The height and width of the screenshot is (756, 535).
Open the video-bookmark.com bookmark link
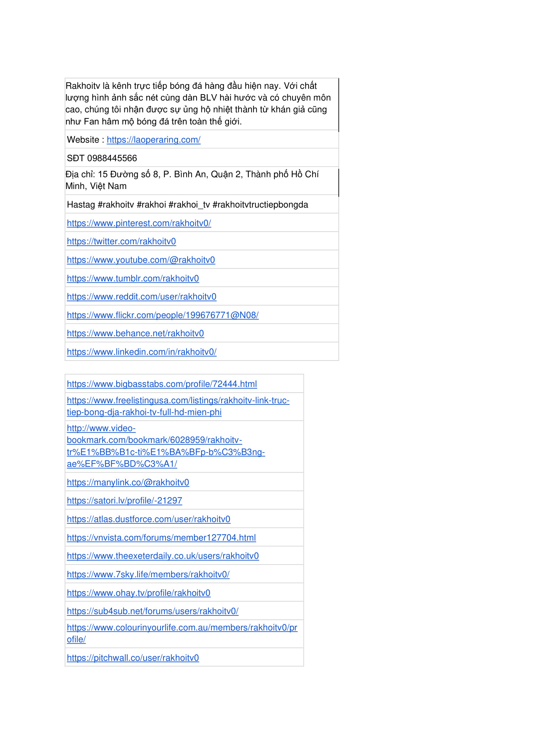tap(154, 440)
